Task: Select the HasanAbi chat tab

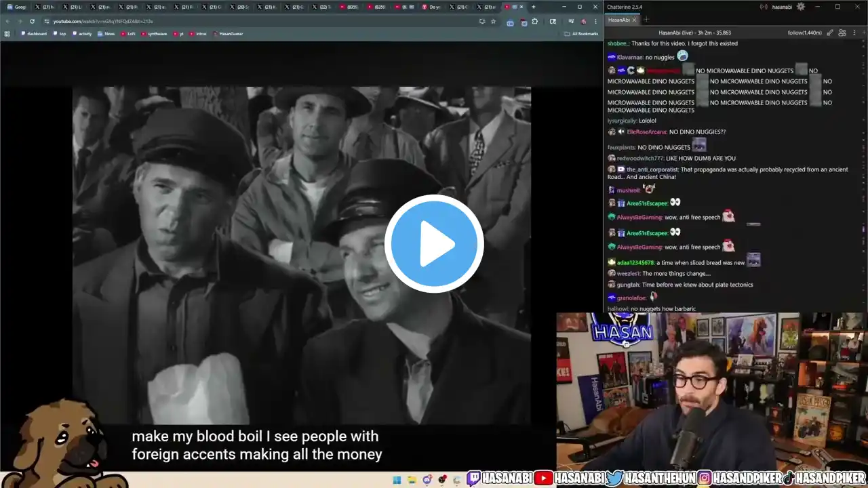Action: [619, 20]
